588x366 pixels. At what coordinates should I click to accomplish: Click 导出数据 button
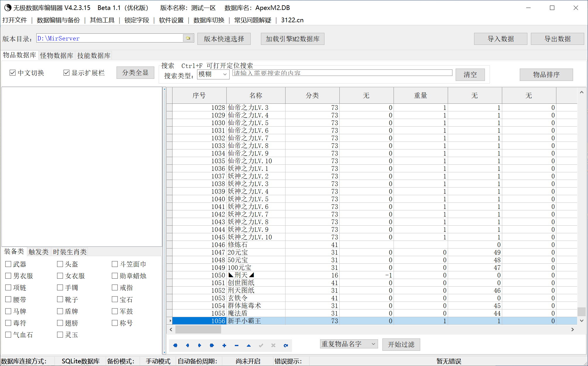558,39
